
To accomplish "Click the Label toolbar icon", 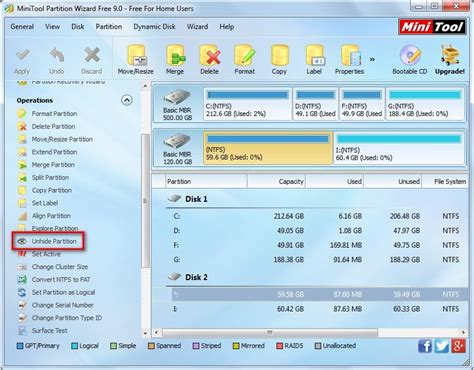I will pyautogui.click(x=314, y=55).
